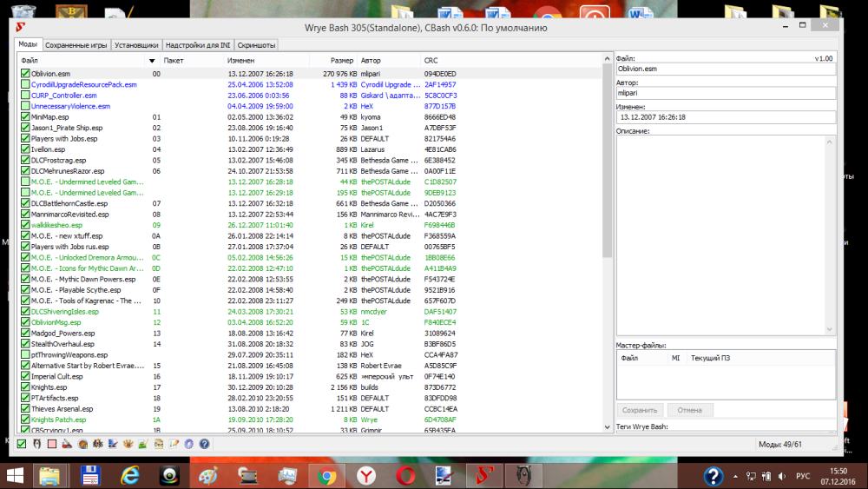Open settings via blue gear icon

(189, 444)
